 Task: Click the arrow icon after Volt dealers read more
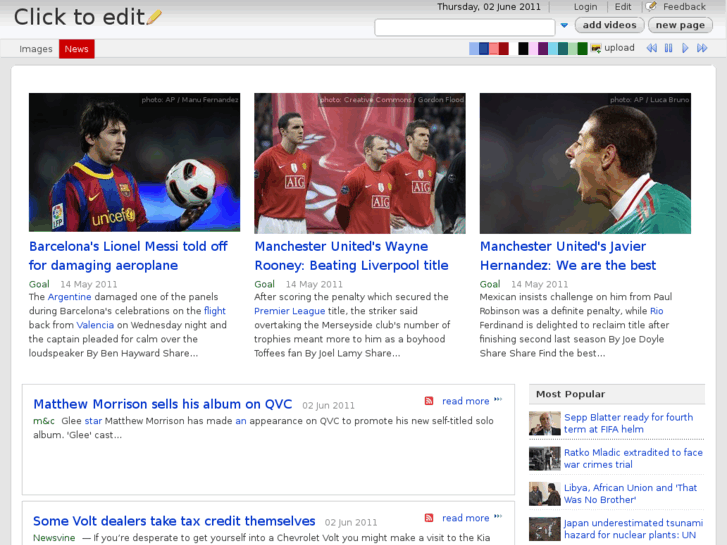click(x=498, y=516)
